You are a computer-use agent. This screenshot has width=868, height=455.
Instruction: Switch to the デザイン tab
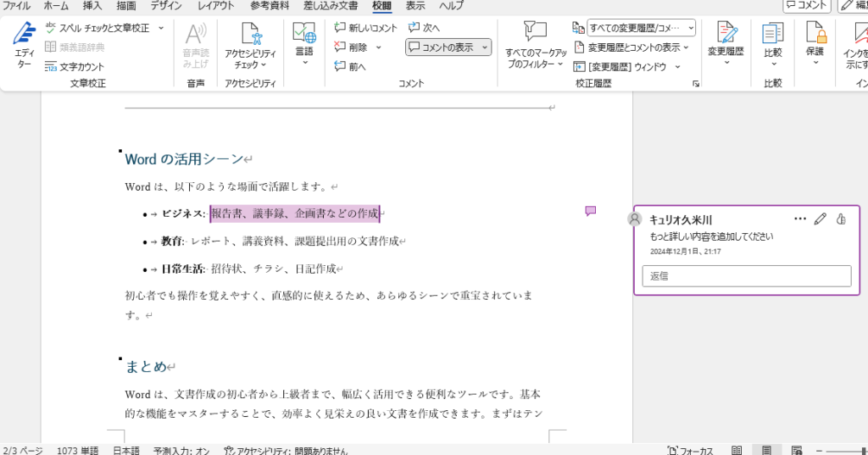[166, 6]
